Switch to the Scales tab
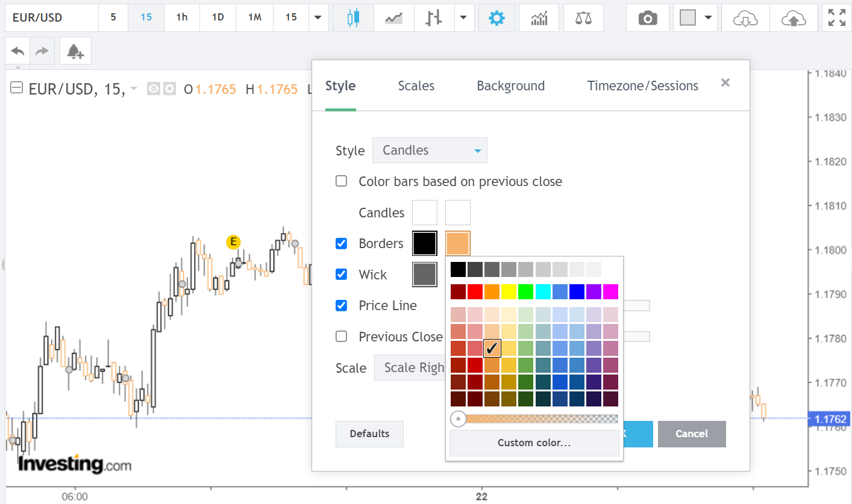 pyautogui.click(x=416, y=86)
